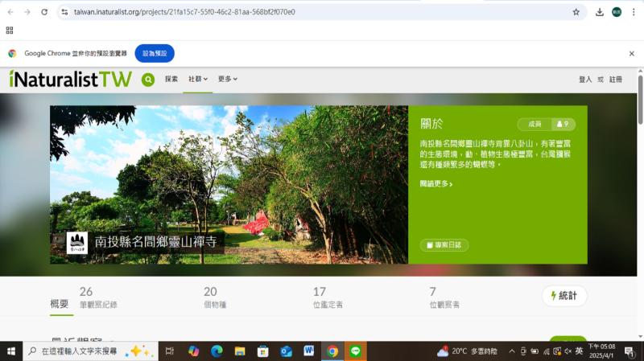Launch Copilot from the taskbar
Viewport: 644px width, 361px height.
193,351
